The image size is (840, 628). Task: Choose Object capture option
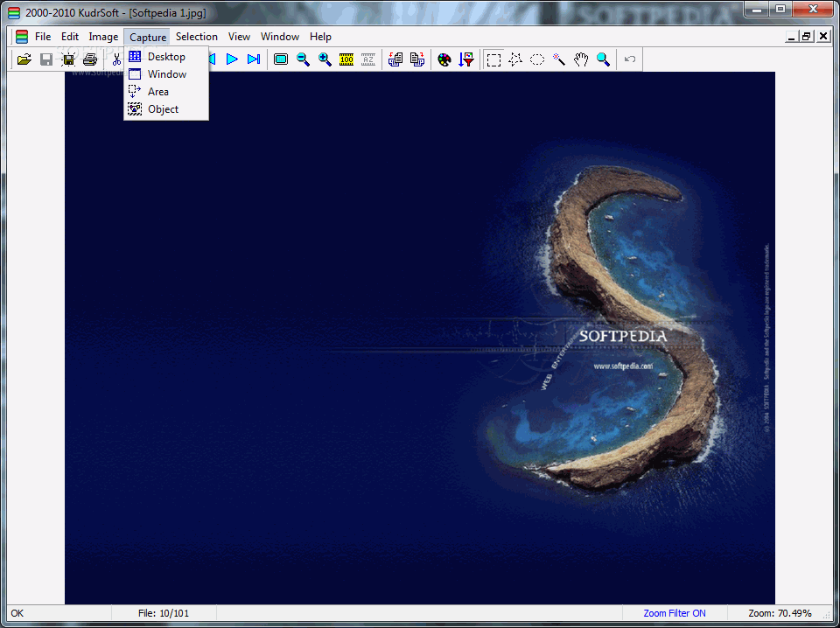click(x=166, y=109)
